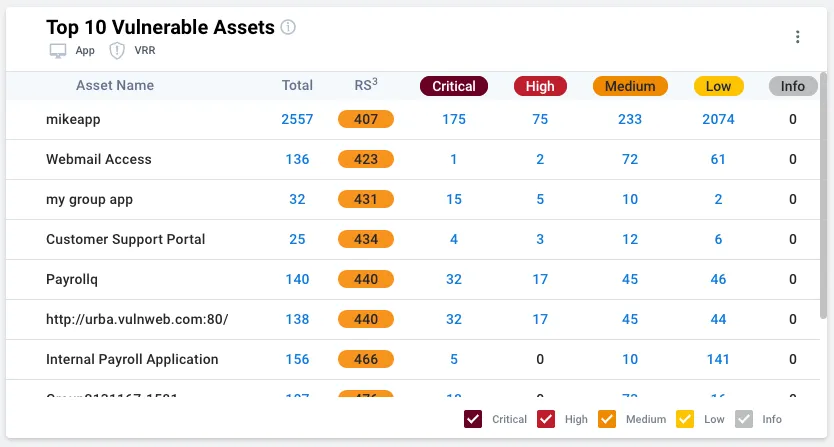Open Internal Payroll Application medium count 10

[630, 359]
